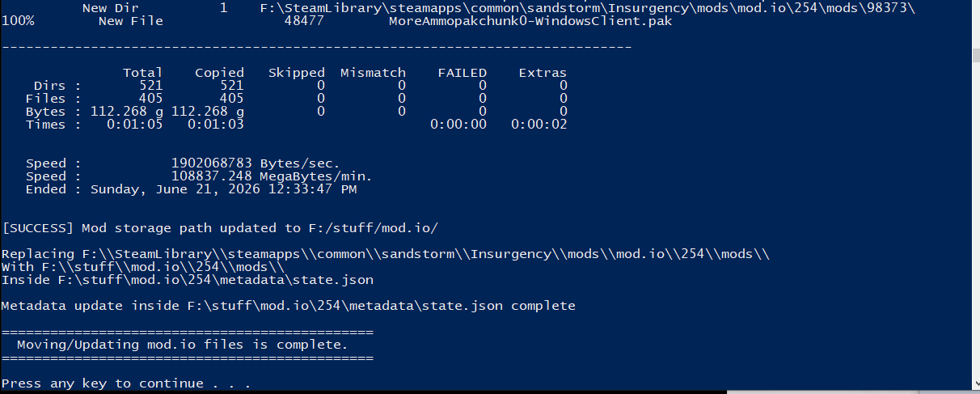Click the Extras column header

pos(543,73)
